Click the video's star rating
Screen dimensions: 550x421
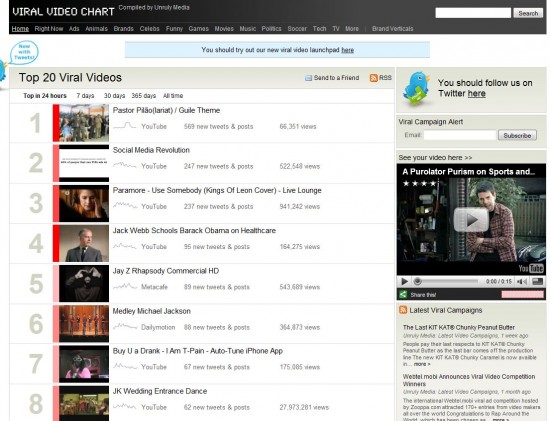420,183
